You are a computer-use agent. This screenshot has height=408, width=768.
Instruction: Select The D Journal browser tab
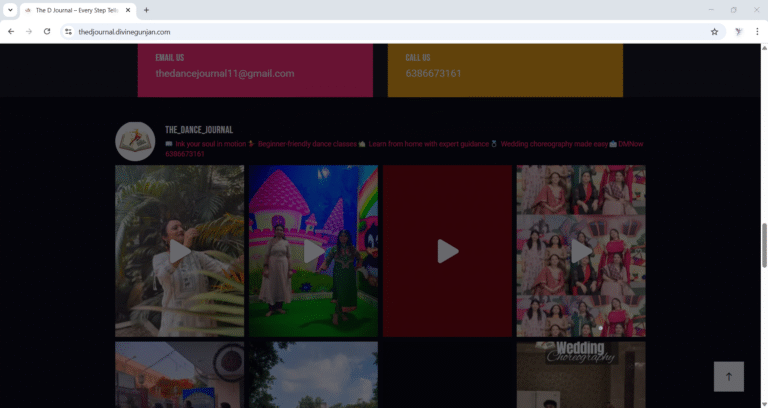click(x=78, y=10)
